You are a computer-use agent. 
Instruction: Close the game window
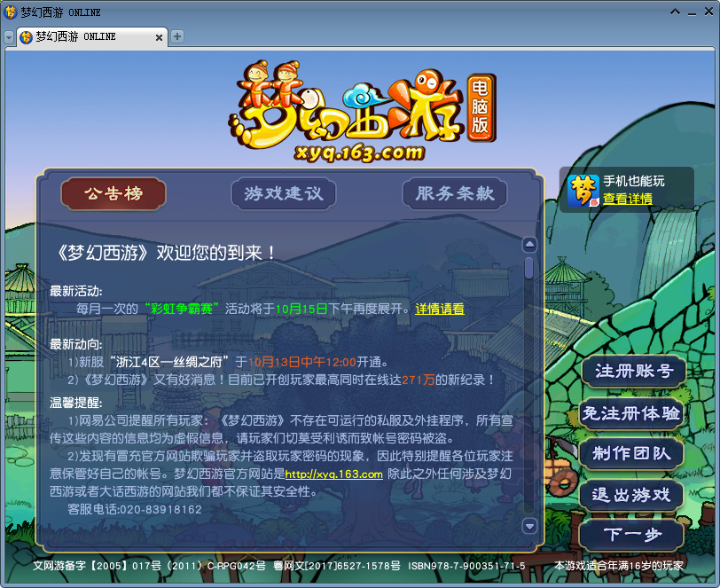pos(708,12)
